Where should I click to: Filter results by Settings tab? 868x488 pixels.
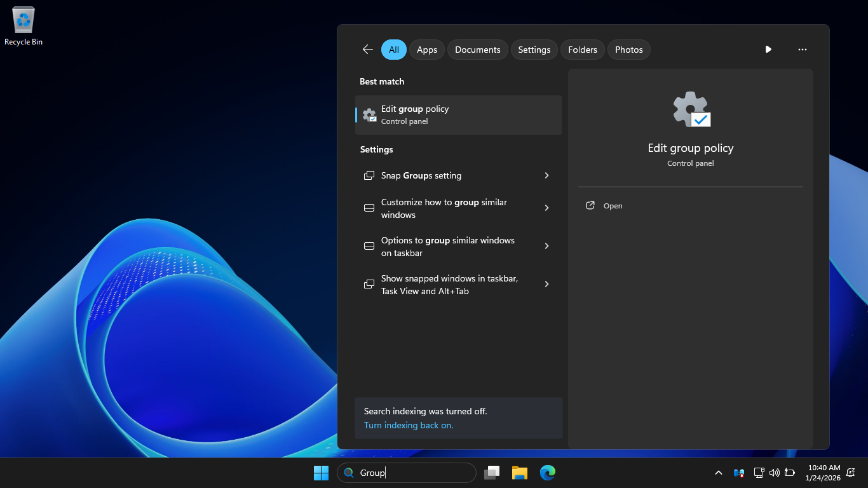534,50
